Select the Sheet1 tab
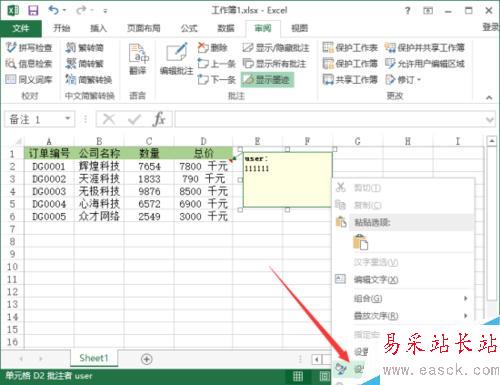Screen dimensions: 500x385 (94, 358)
